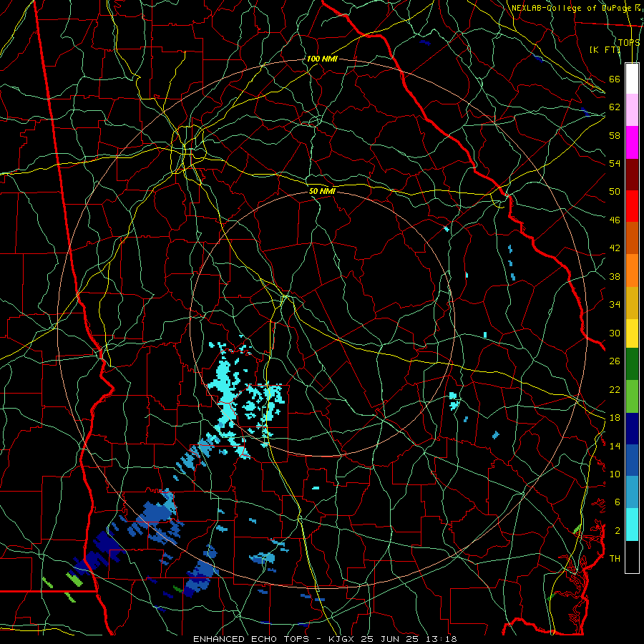644x644 pixels.
Task: Click legend value "14"
Action: pyautogui.click(x=615, y=446)
